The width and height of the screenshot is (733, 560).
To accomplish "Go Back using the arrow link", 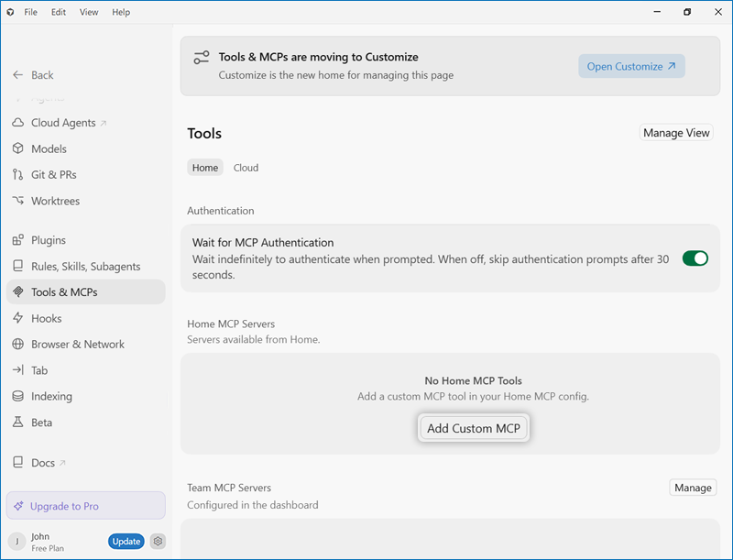I will coord(33,75).
